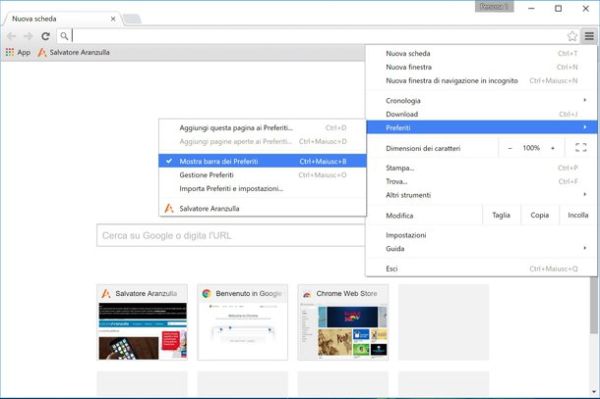Decrease zoom with the minus button
The image size is (600, 399).
click(x=510, y=148)
